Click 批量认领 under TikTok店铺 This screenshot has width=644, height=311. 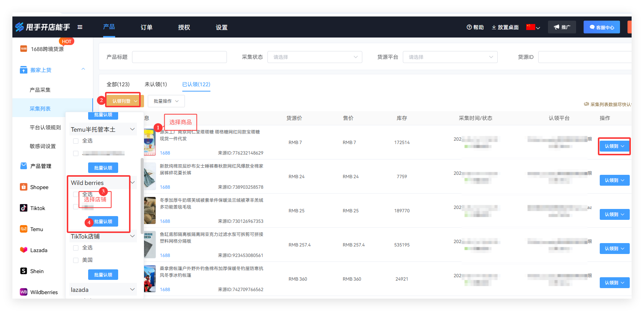[103, 275]
